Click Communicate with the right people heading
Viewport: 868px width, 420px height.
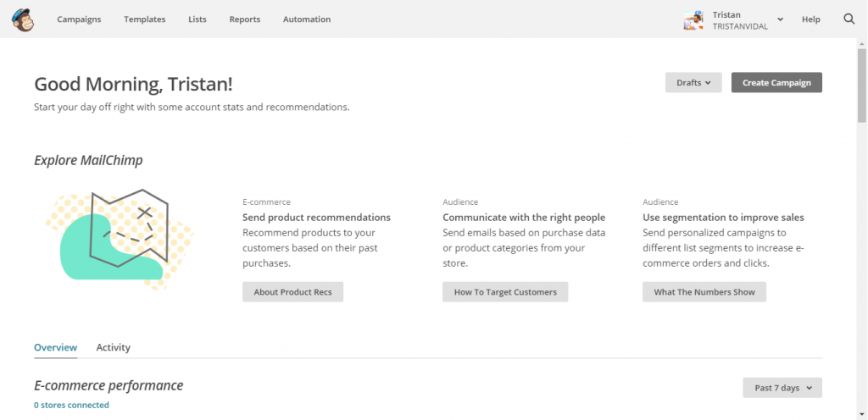pos(524,217)
